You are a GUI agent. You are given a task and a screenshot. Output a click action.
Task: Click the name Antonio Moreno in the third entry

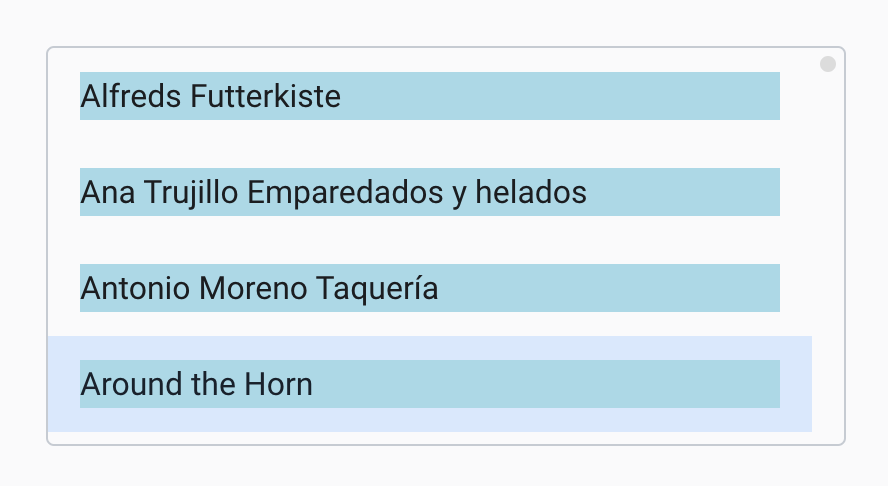(x=194, y=288)
